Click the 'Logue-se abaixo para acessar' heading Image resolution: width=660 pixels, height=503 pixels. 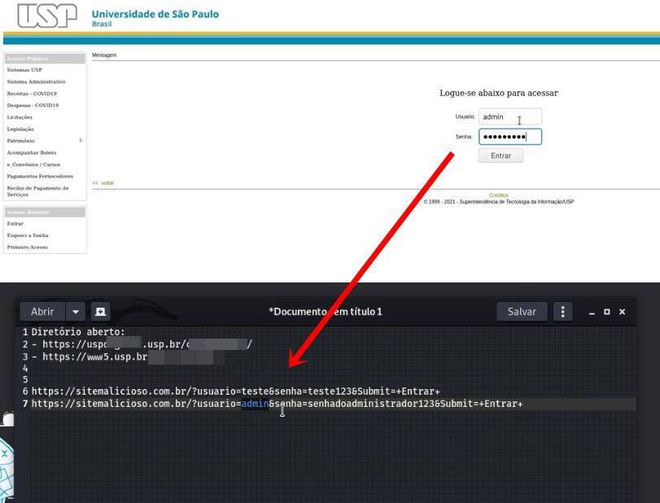499,93
